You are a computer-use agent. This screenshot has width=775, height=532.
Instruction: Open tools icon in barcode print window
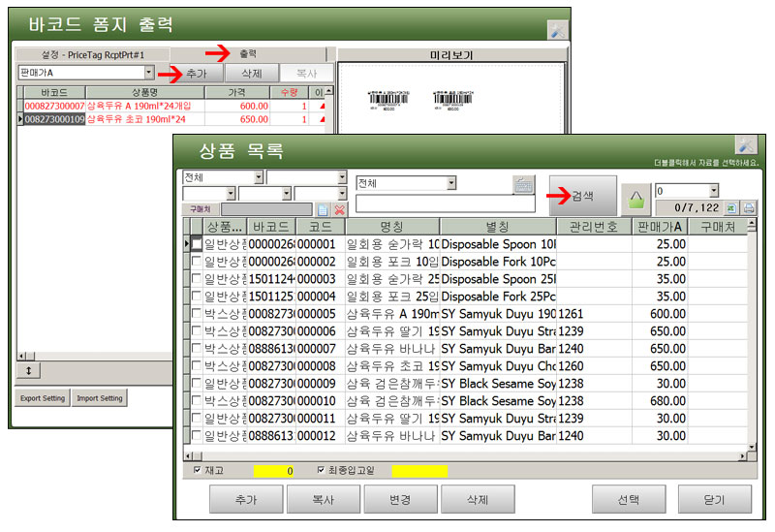[x=557, y=30]
